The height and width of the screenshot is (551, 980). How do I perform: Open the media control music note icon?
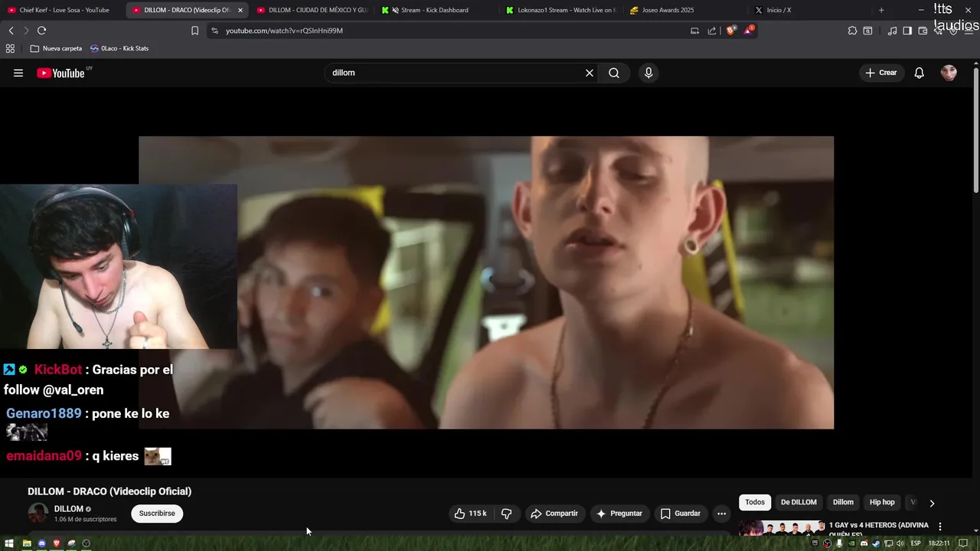(892, 31)
